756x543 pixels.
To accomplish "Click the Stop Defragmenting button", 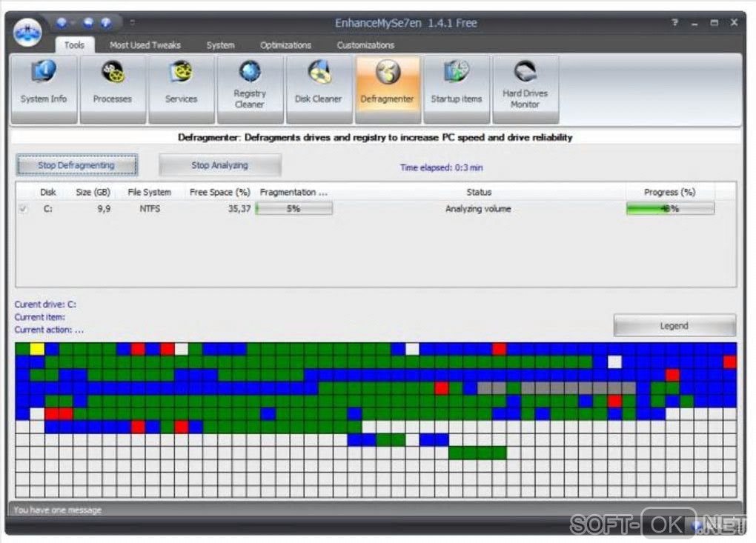I will click(x=76, y=165).
